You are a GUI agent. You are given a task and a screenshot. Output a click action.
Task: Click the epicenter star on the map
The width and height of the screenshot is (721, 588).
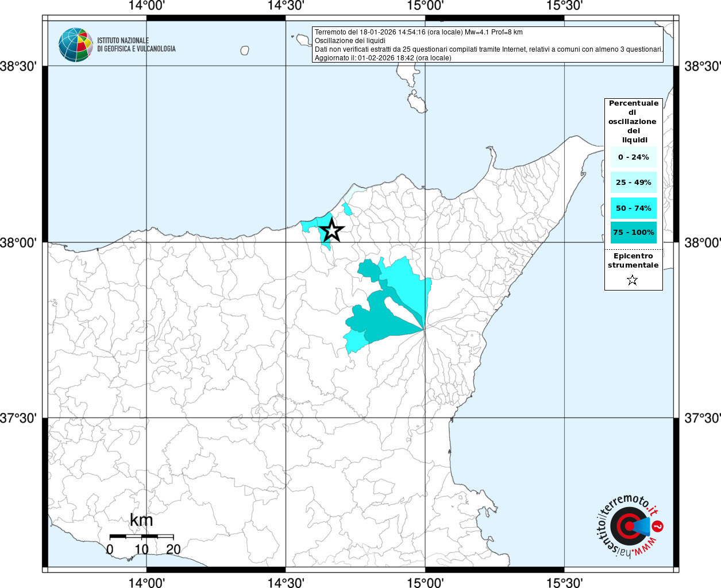pyautogui.click(x=331, y=230)
